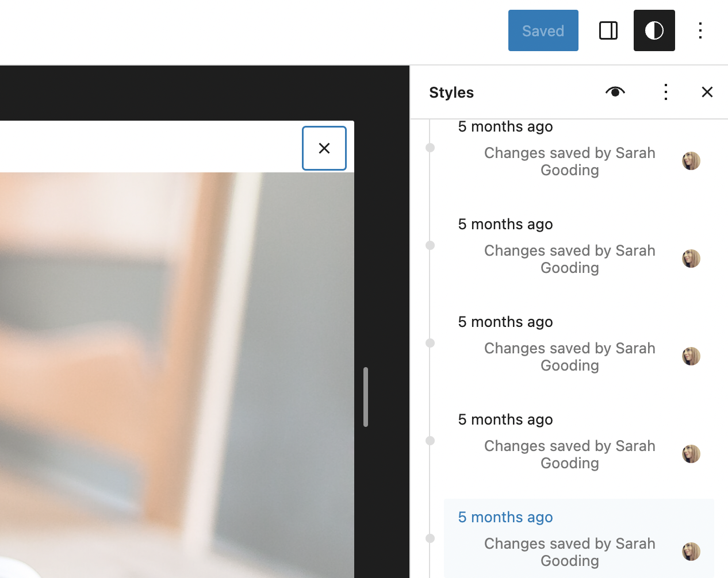The width and height of the screenshot is (728, 578).
Task: Click the avatar on the topmost revision
Action: coord(691,161)
